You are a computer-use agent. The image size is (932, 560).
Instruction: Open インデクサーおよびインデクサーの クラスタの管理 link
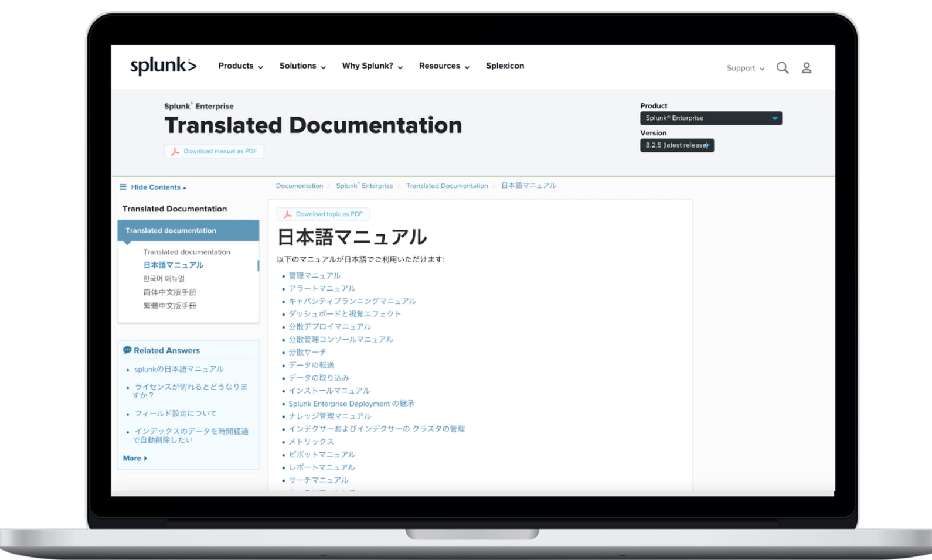coord(376,429)
